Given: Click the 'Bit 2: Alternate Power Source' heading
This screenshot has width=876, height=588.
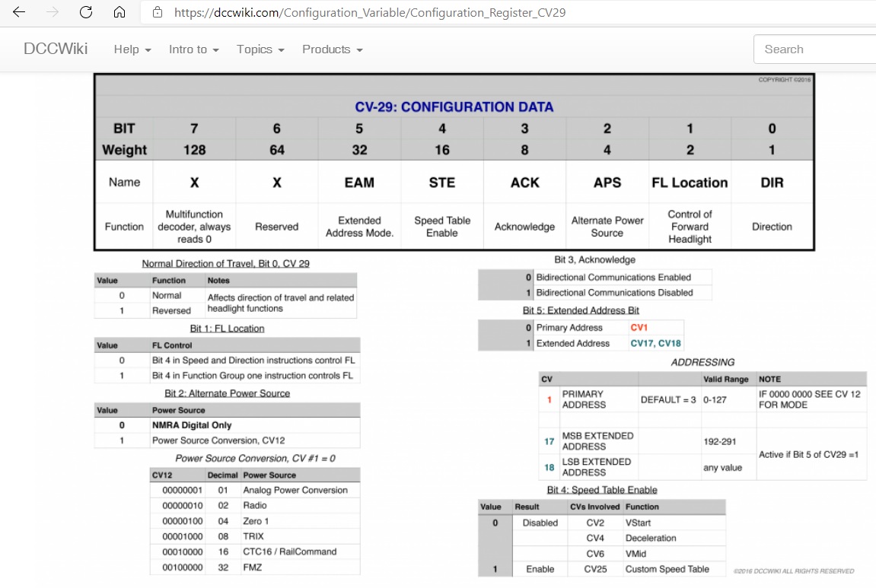Looking at the screenshot, I should point(228,393).
